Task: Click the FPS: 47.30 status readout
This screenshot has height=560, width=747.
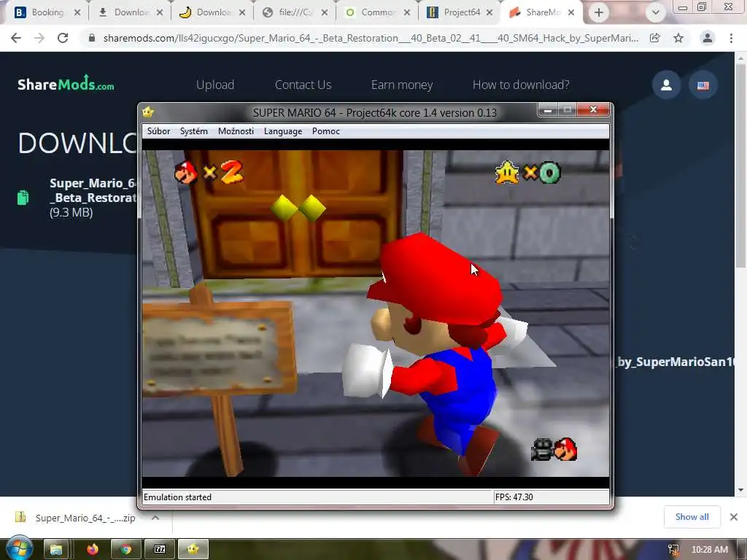Action: click(514, 497)
